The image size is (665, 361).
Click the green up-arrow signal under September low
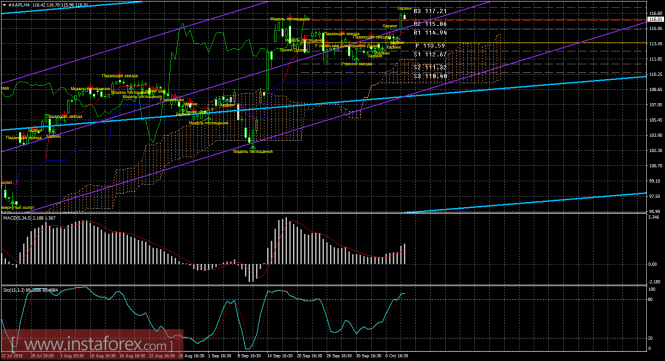tap(253, 147)
